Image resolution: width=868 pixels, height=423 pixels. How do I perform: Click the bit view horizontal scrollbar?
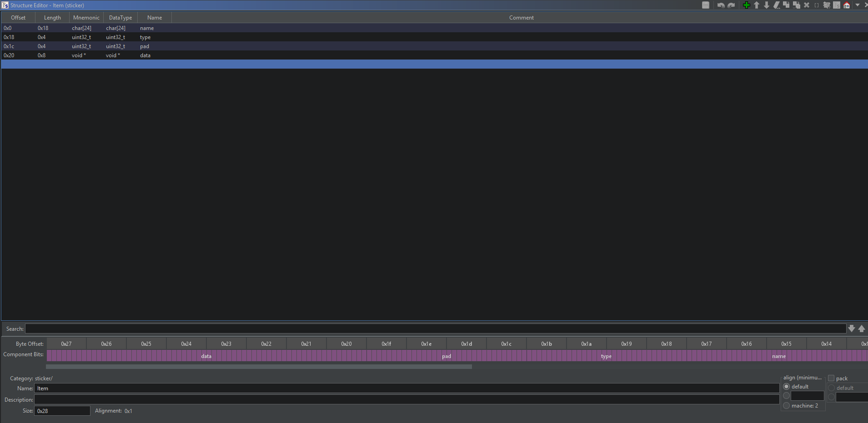click(x=259, y=367)
